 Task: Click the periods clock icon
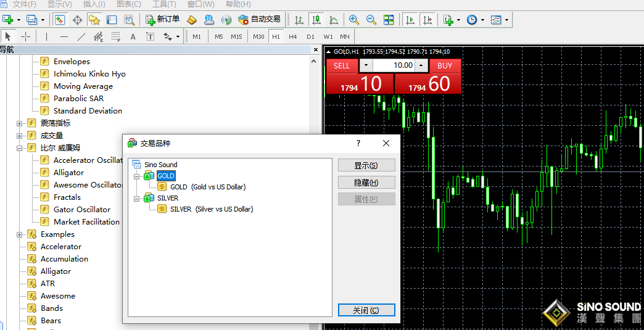[x=472, y=19]
